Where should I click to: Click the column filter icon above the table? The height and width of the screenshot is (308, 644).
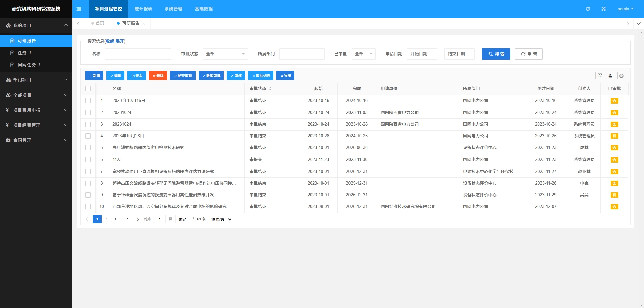coord(599,76)
